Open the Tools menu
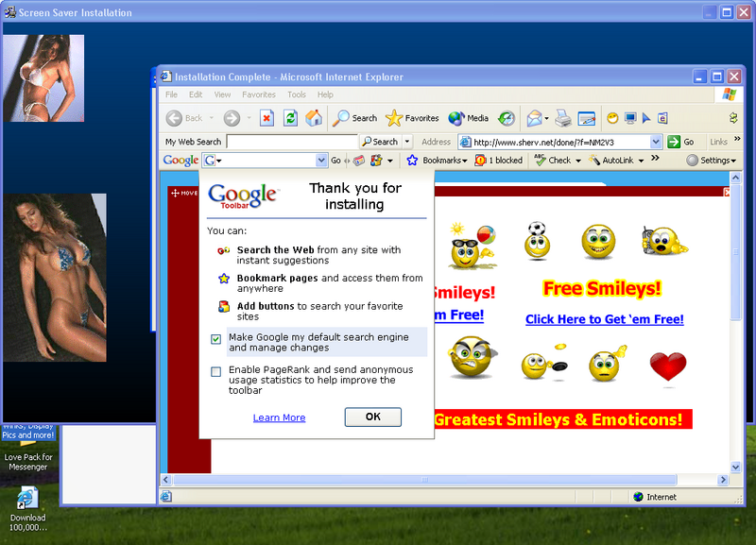 tap(297, 94)
